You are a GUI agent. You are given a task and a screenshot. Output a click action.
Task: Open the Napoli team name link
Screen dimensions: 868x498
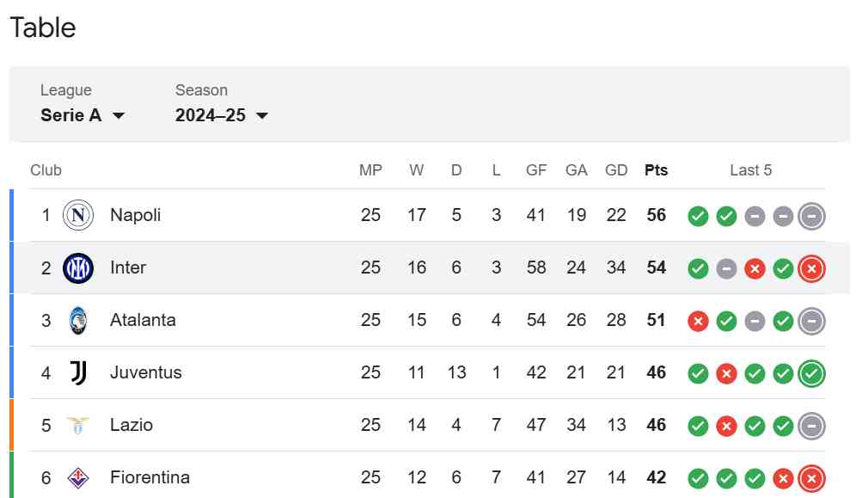pyautogui.click(x=136, y=215)
